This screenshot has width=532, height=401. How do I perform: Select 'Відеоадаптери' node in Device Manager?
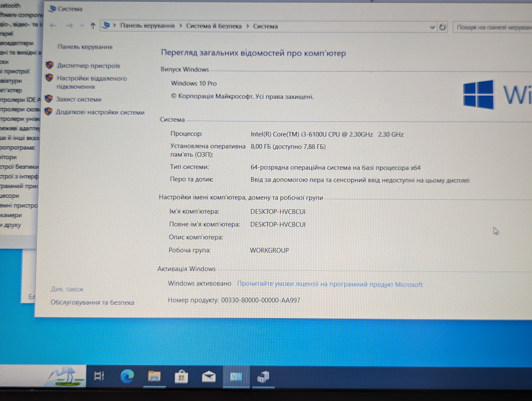[x=17, y=43]
